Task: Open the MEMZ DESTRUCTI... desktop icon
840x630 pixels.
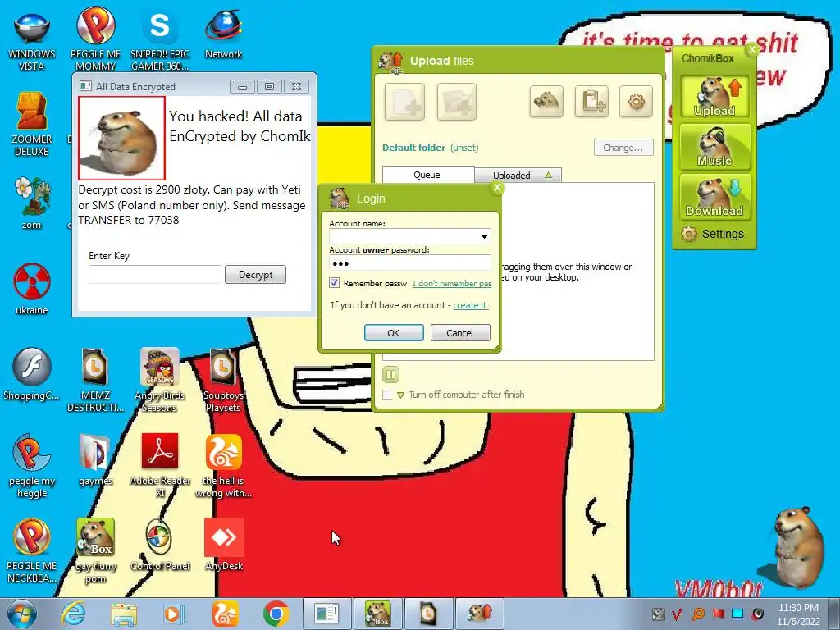Action: [x=95, y=379]
